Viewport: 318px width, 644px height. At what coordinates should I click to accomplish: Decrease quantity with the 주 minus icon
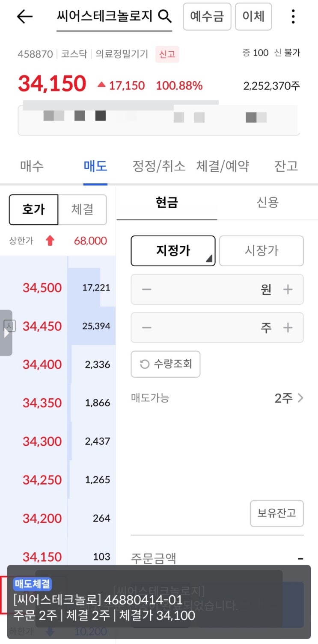click(146, 328)
